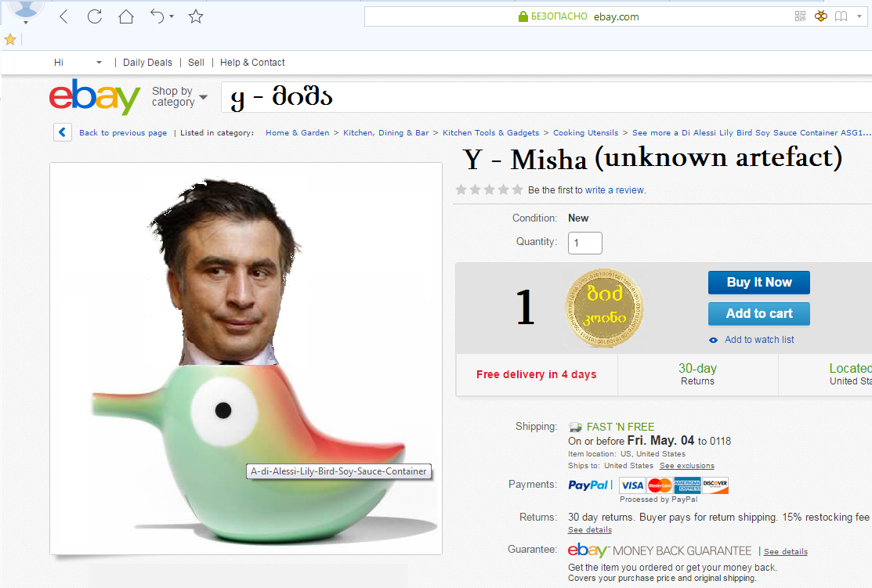
Task: Click the eBay logo
Action: [94, 97]
